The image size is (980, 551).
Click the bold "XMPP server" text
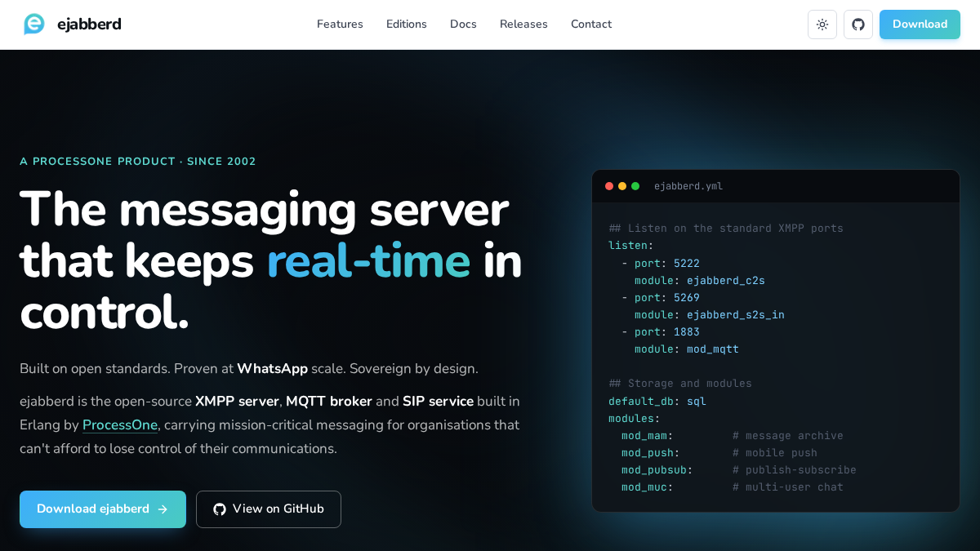(x=237, y=402)
